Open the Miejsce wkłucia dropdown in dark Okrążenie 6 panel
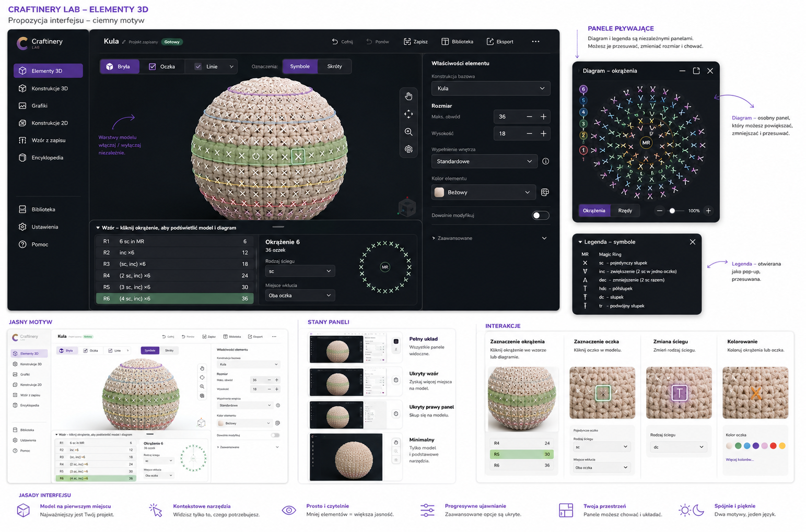The image size is (806, 532). tap(299, 295)
